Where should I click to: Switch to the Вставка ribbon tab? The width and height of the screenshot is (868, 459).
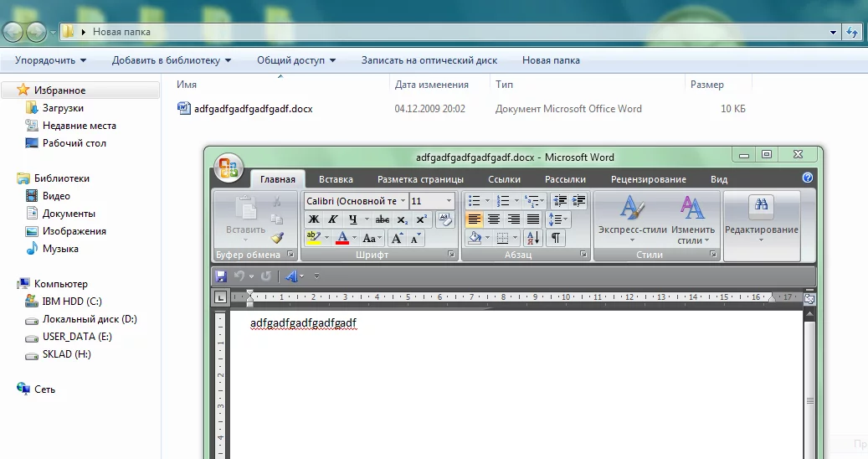pos(336,179)
